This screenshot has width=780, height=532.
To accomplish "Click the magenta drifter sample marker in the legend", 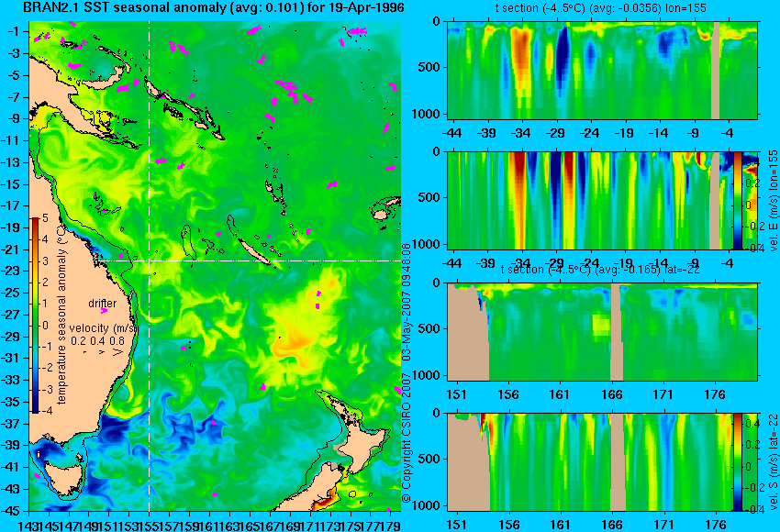I will coord(104,311).
